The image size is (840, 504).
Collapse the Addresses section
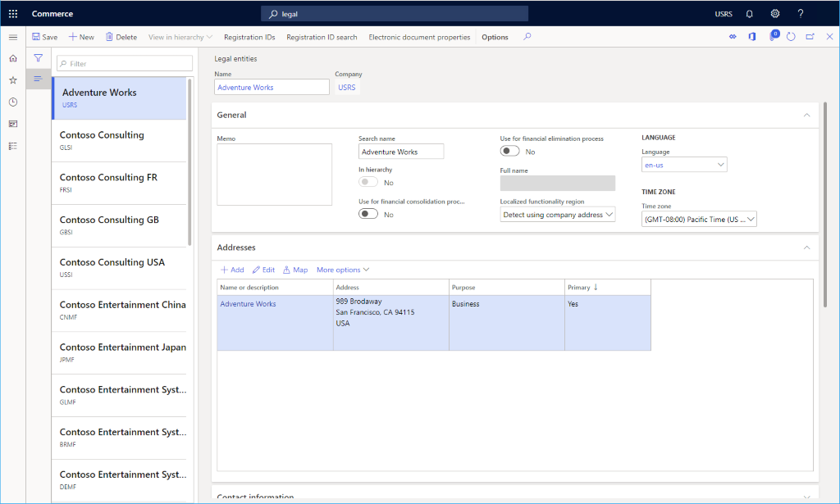point(807,247)
